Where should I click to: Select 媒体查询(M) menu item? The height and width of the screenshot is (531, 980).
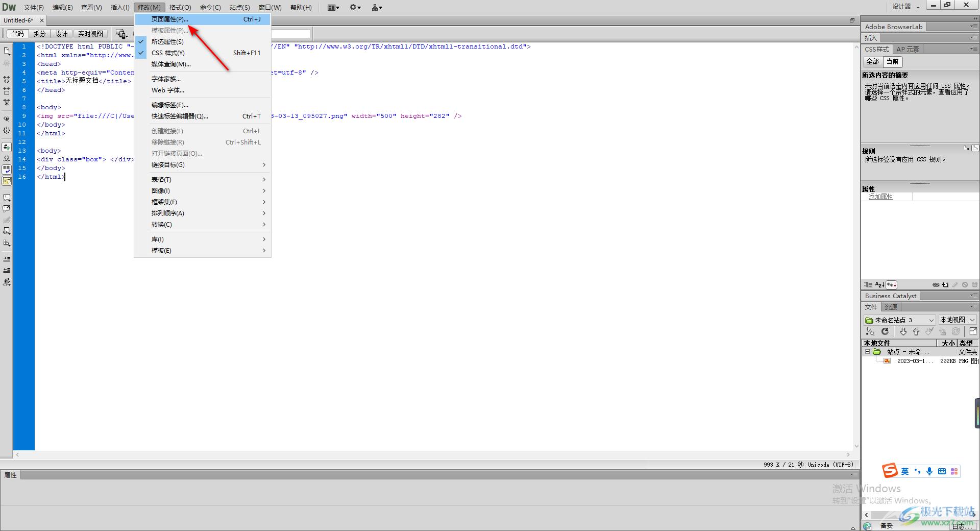tap(203, 64)
